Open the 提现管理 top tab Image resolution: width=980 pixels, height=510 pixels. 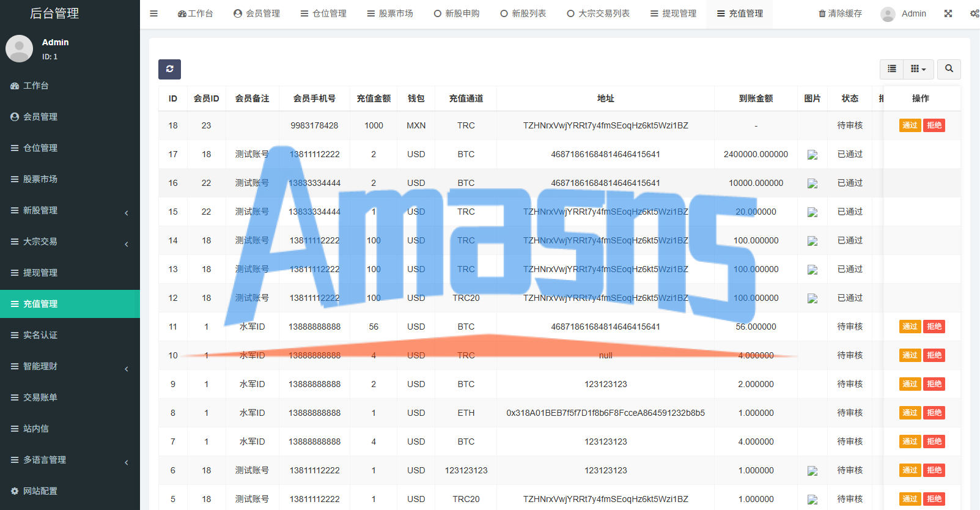pyautogui.click(x=673, y=13)
